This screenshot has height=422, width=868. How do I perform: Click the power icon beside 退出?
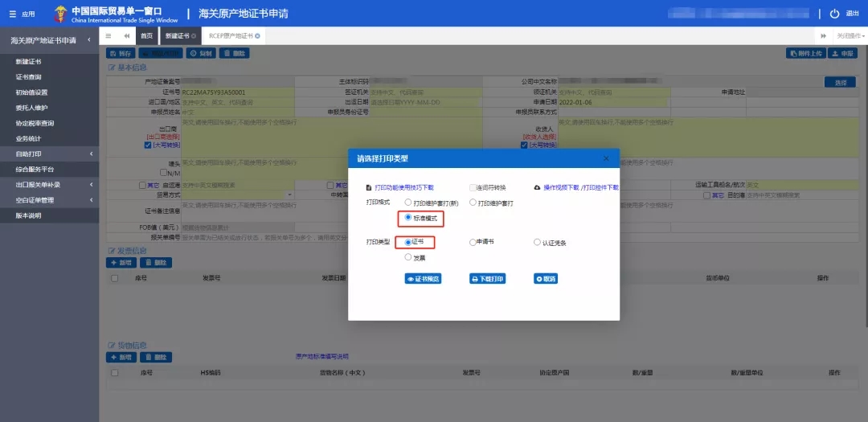[834, 14]
